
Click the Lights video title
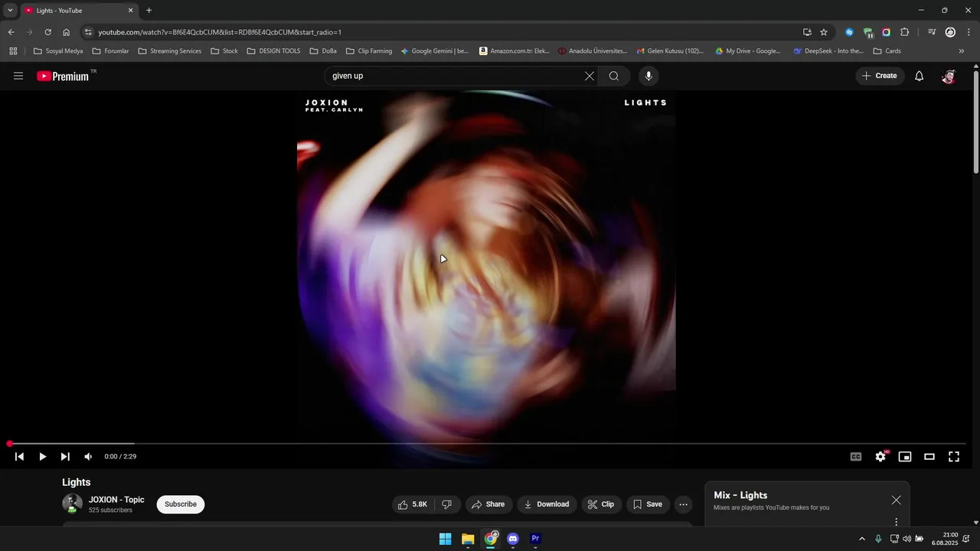click(x=77, y=482)
